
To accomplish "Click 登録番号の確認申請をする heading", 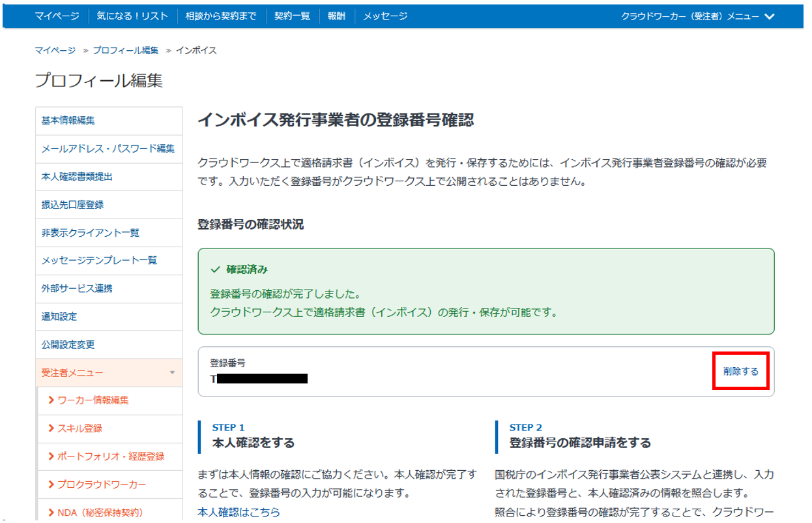I will pos(580,443).
